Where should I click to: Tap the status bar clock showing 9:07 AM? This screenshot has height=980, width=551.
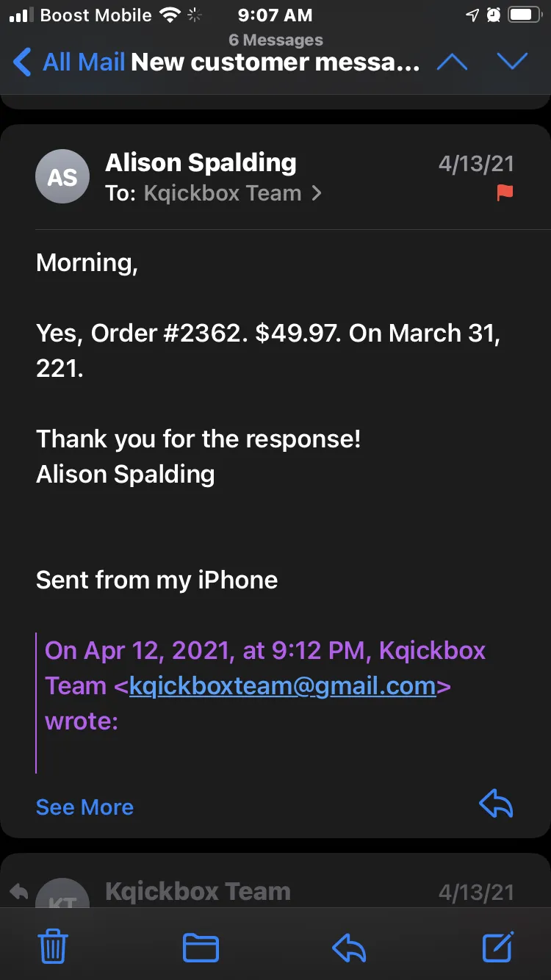275,15
